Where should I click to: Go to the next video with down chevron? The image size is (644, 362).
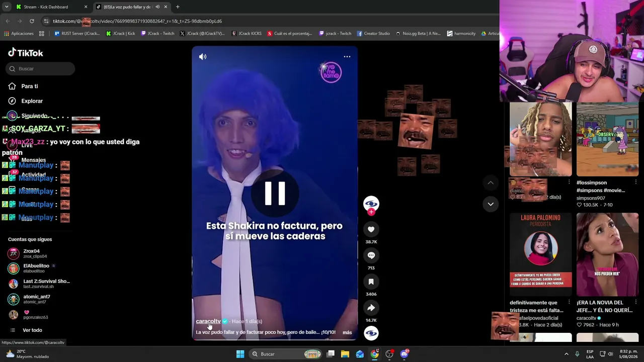(491, 204)
